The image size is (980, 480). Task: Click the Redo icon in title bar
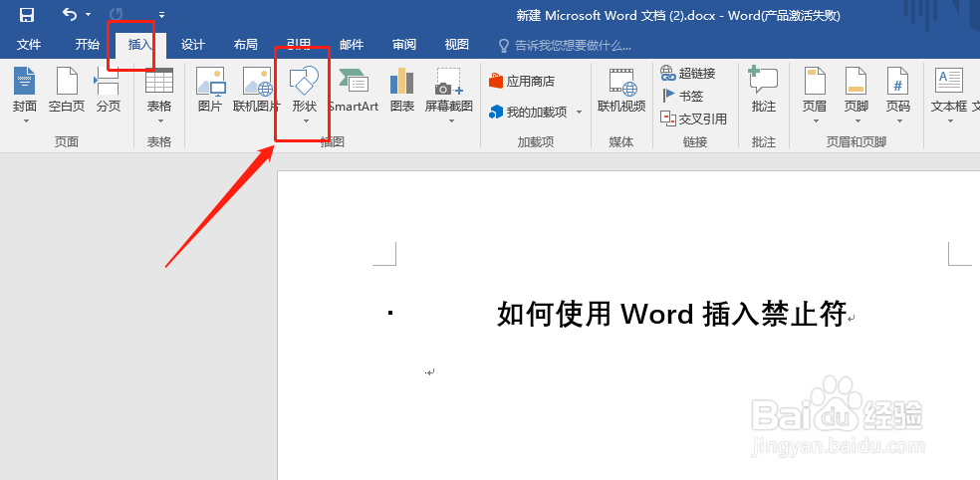(x=117, y=14)
